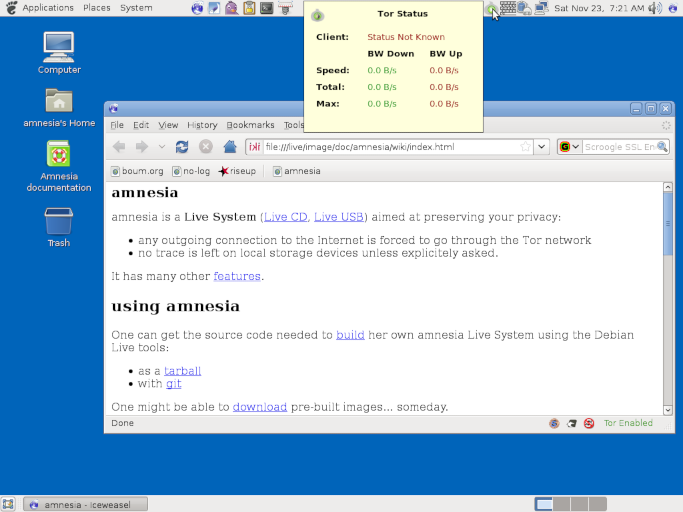Screen dimensions: 683x512
Task: Open the search engine selector dropdown
Action: pyautogui.click(x=569, y=147)
